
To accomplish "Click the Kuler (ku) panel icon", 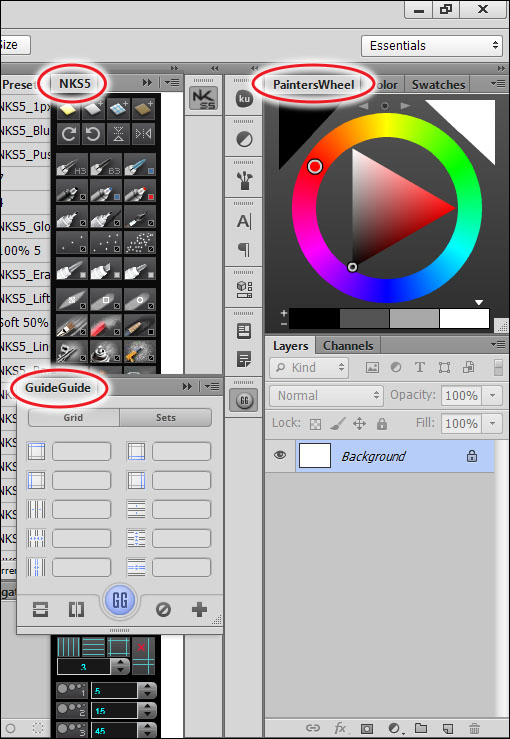I will [244, 99].
